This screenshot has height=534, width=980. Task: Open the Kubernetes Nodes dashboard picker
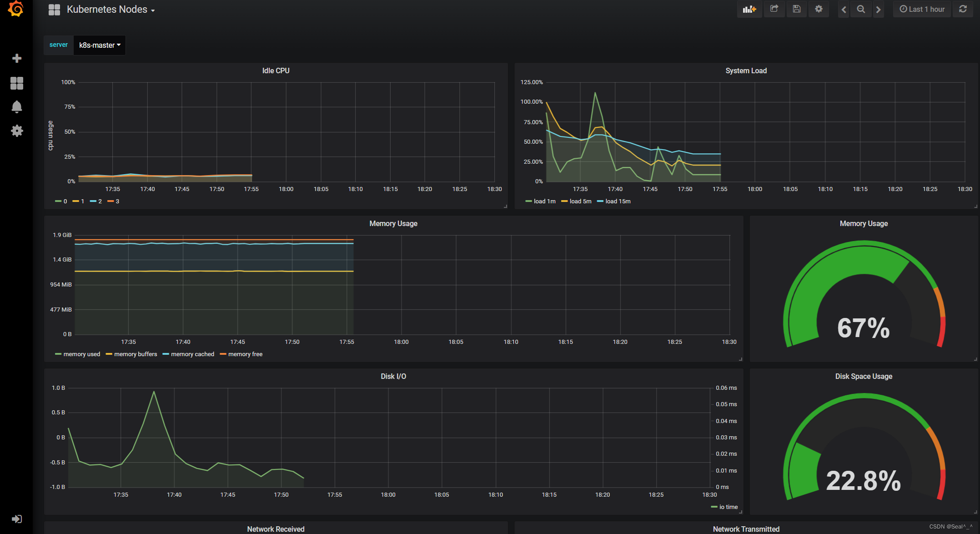(111, 10)
